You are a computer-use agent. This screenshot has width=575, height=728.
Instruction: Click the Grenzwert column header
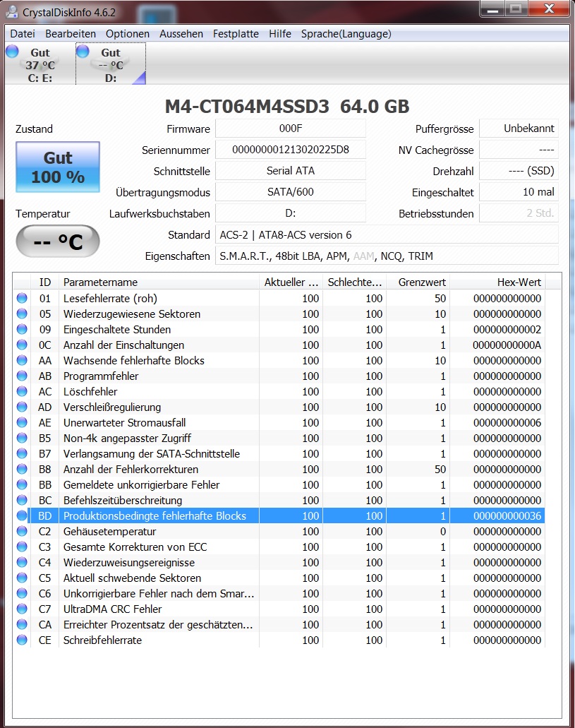click(418, 282)
